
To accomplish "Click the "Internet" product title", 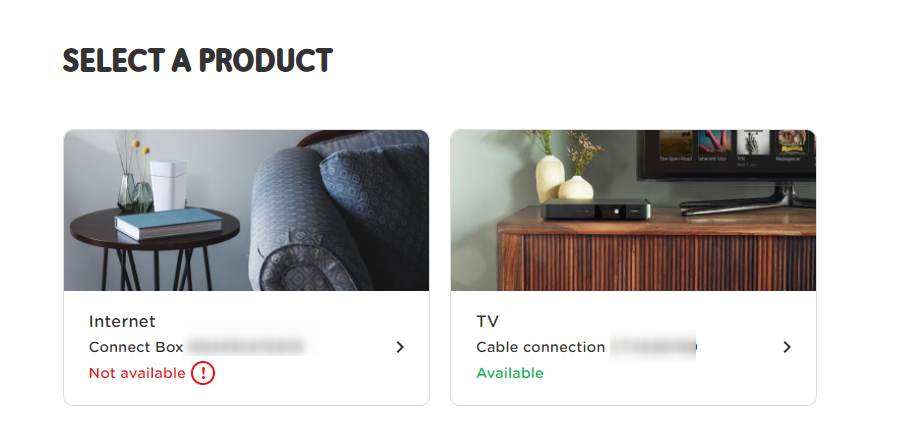I will point(122,321).
